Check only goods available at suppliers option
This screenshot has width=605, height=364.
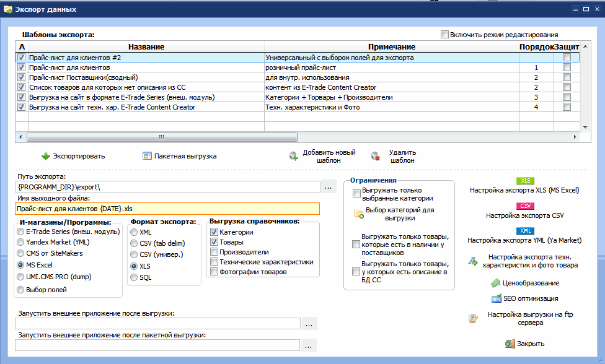click(x=356, y=245)
